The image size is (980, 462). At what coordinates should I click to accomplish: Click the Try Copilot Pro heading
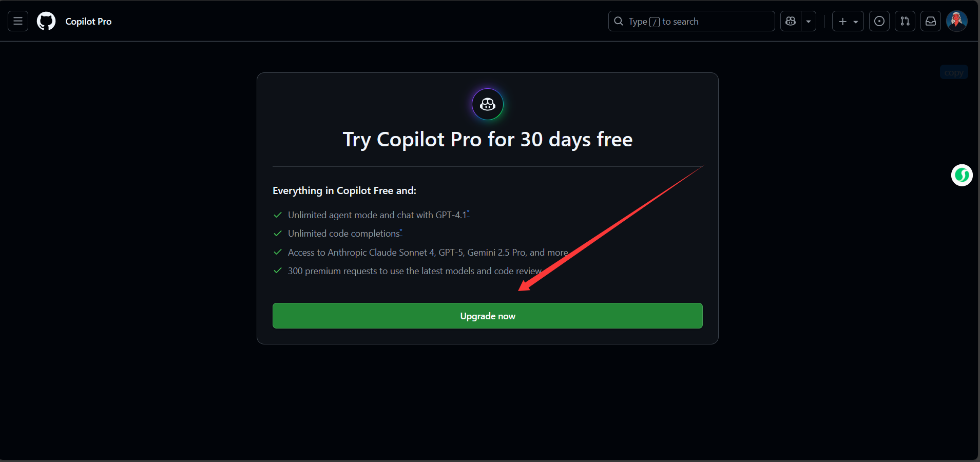tap(488, 139)
